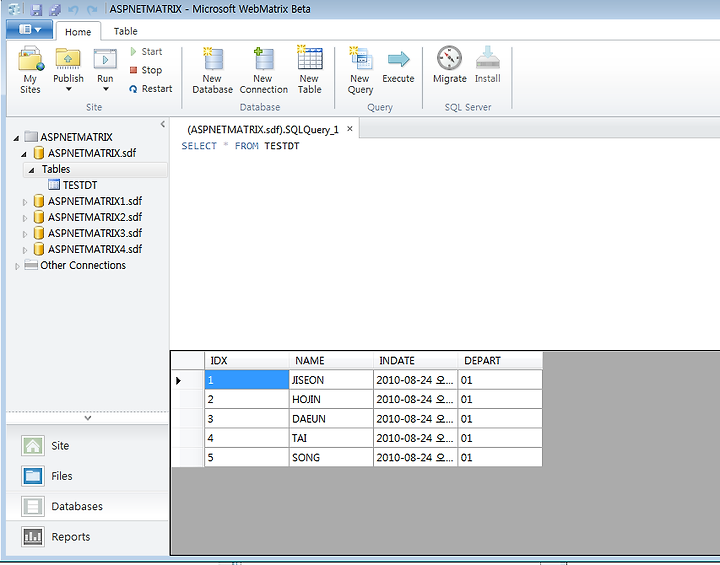
Task: Execute the current query
Action: click(x=398, y=65)
